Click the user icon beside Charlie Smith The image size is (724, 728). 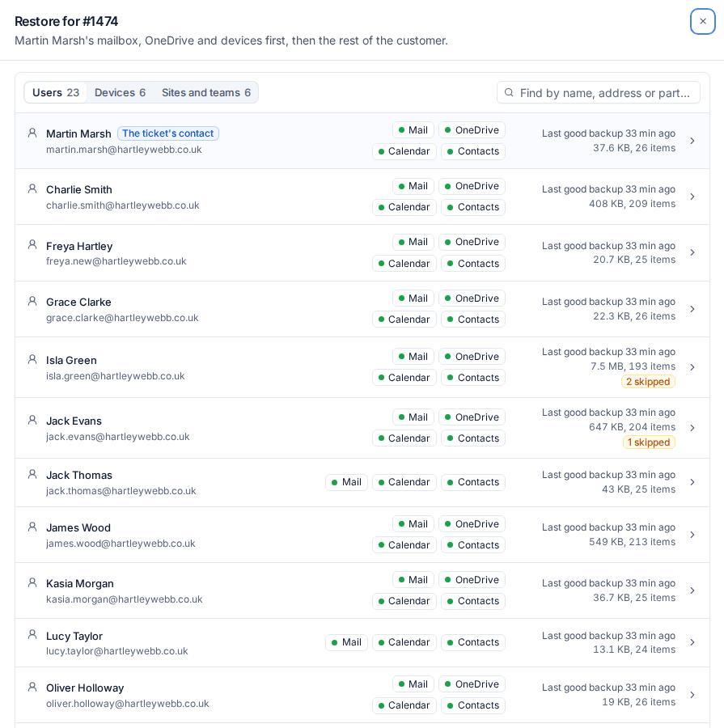click(32, 188)
